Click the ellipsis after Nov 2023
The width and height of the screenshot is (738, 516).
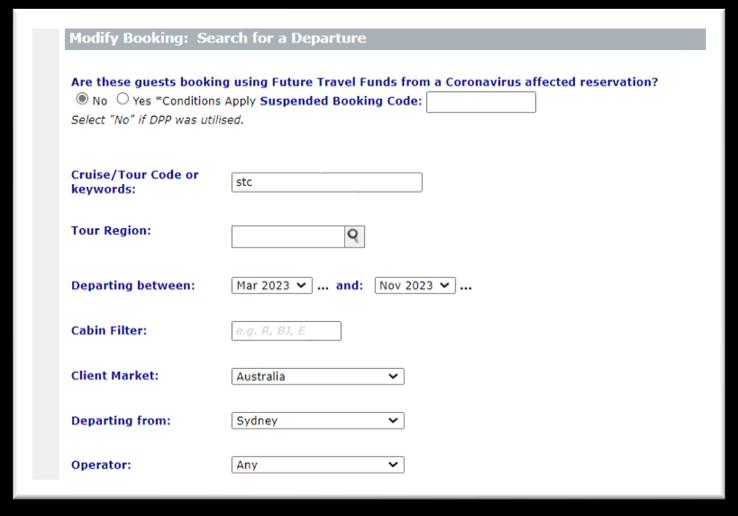(466, 287)
